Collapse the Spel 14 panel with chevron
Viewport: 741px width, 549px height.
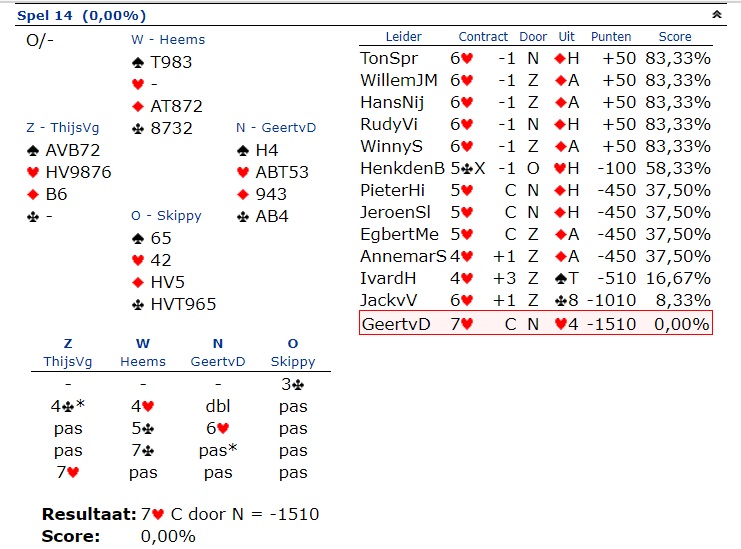pos(716,15)
